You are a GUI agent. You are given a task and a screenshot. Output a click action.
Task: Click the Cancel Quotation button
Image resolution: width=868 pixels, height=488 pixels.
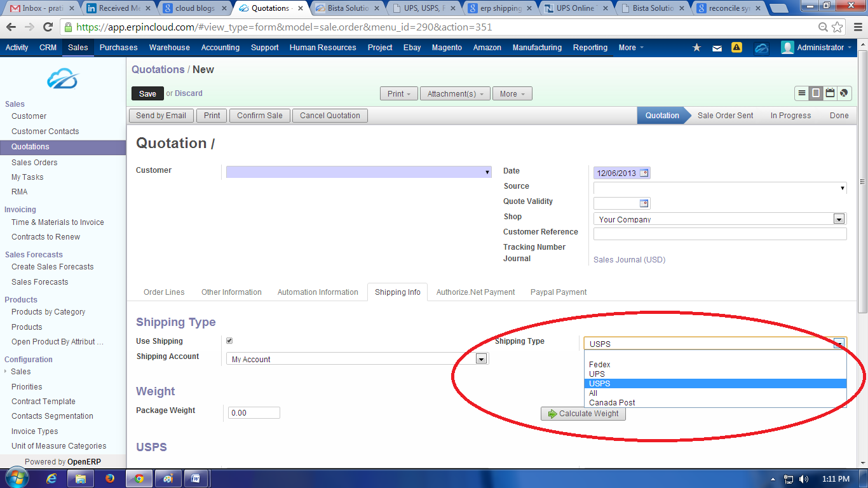coord(330,116)
